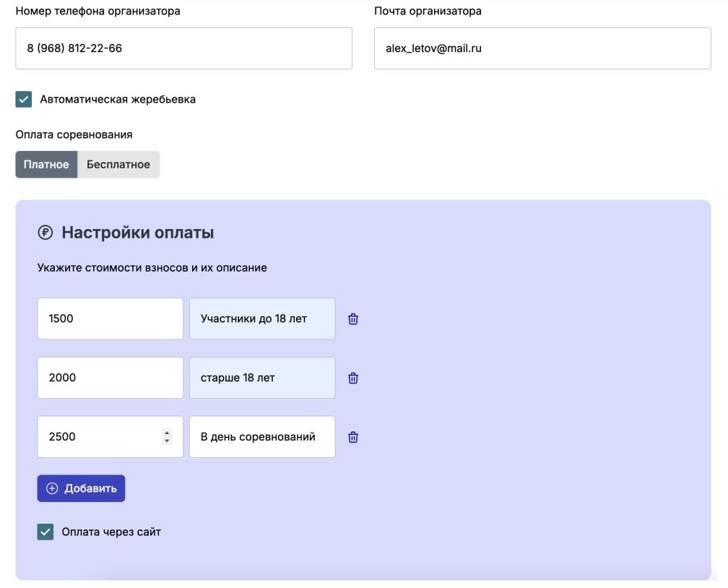Screen dimensions: 728x588
Task: Toggle Автоматическая жеребьевка checkbox
Action: (24, 100)
